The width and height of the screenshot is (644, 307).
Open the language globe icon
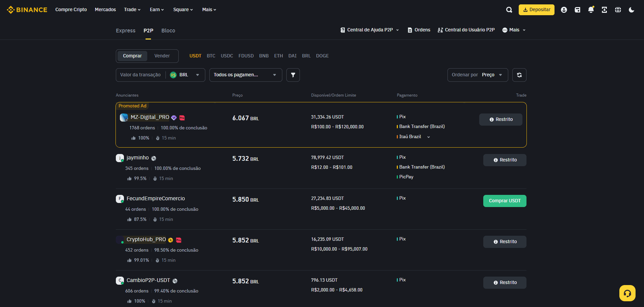click(618, 10)
